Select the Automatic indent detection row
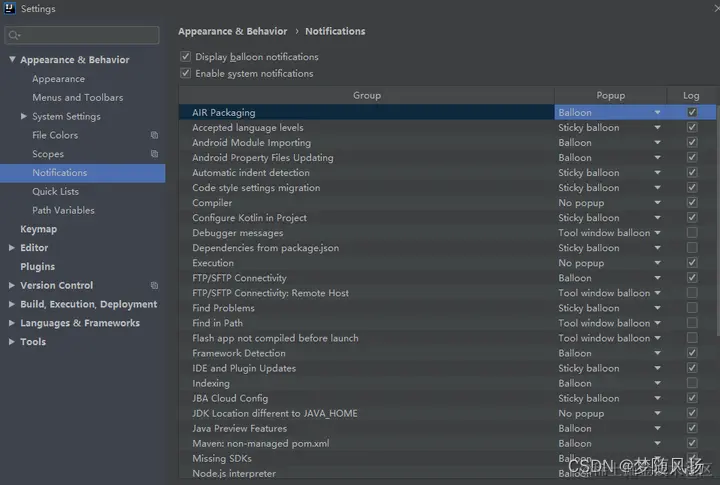 [366, 173]
